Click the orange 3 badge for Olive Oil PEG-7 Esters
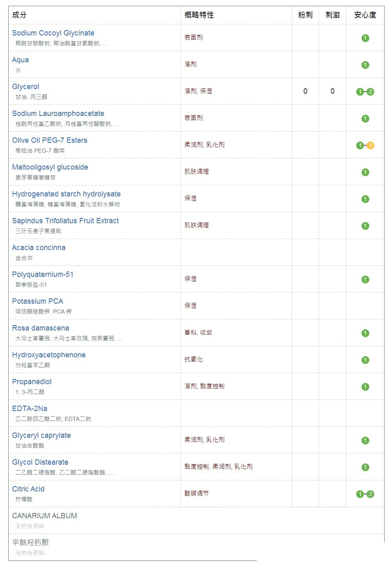This screenshot has width=392, height=567. click(x=370, y=145)
